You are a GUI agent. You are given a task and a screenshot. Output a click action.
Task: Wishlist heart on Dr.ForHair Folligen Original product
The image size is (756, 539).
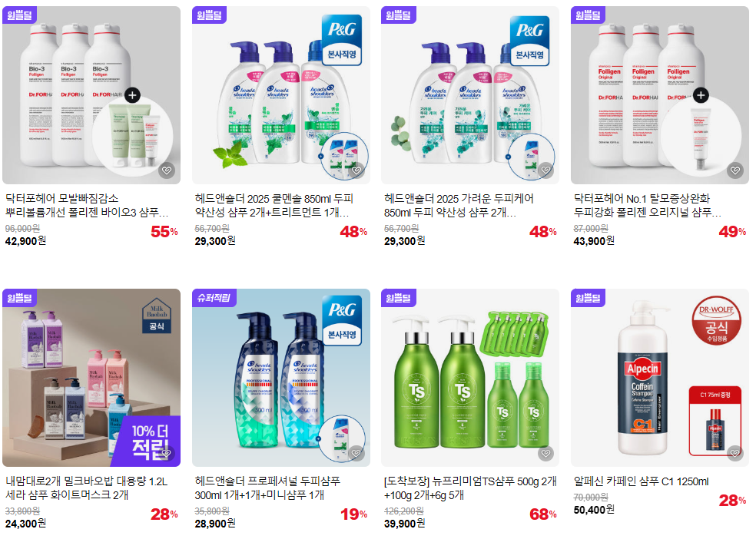tap(735, 170)
